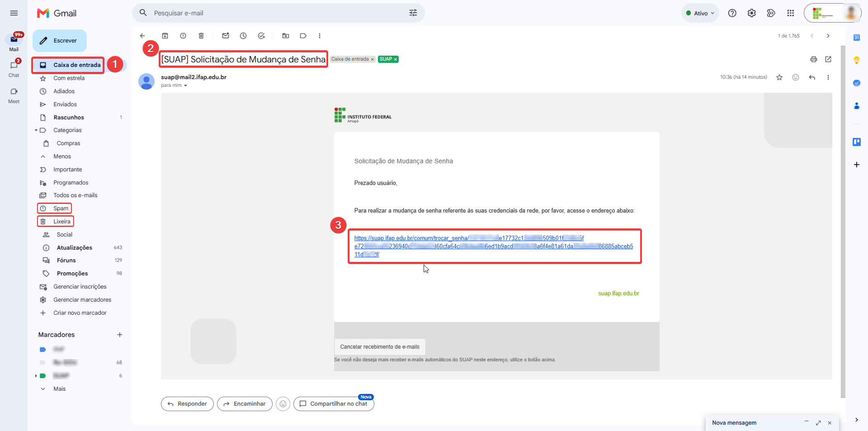The image size is (868, 431).
Task: Delete the email with the trash icon
Action: (201, 36)
